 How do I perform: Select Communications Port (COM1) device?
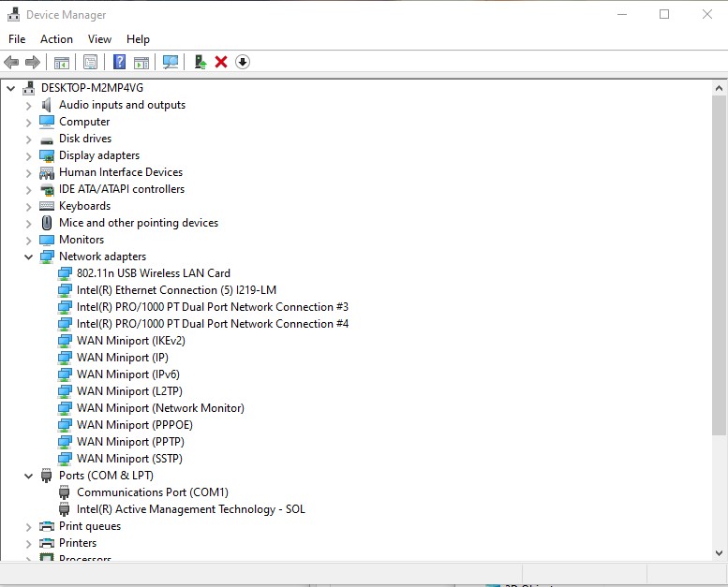[152, 492]
